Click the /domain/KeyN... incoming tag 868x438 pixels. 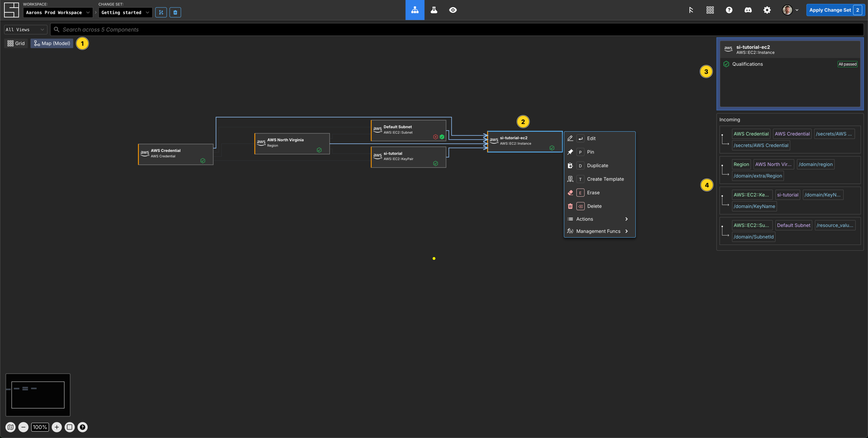point(823,195)
